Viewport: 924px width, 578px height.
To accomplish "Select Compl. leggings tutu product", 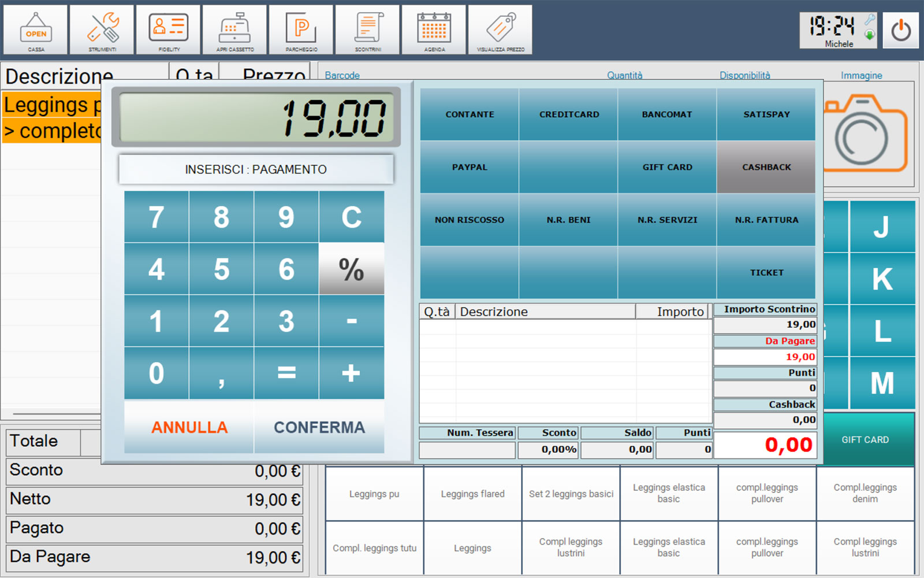I will point(374,548).
